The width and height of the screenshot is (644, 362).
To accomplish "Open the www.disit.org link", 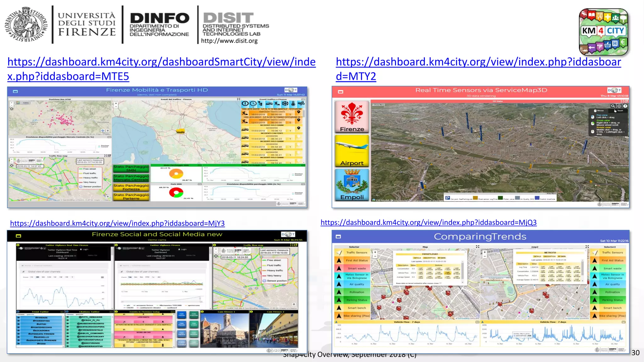I will [x=229, y=41].
